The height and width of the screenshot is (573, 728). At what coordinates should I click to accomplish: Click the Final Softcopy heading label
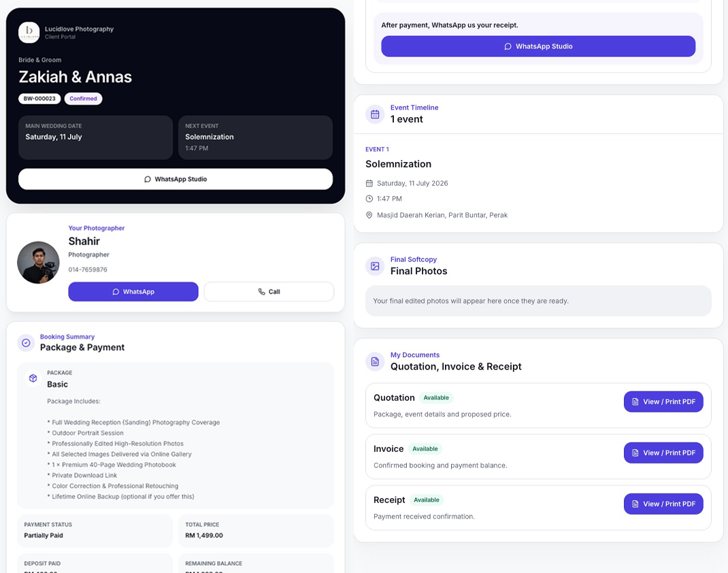pos(414,259)
